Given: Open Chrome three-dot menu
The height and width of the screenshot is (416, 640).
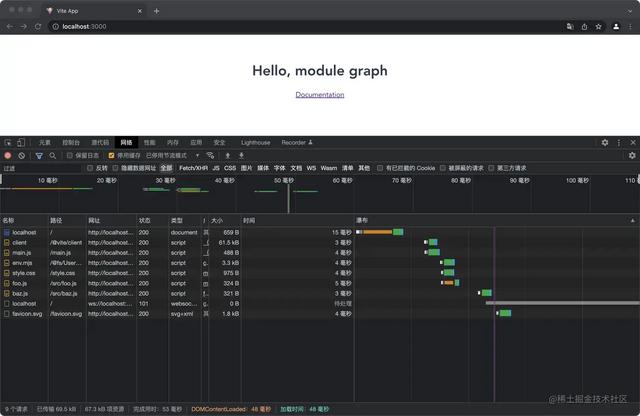Looking at the screenshot, I should pos(631,27).
